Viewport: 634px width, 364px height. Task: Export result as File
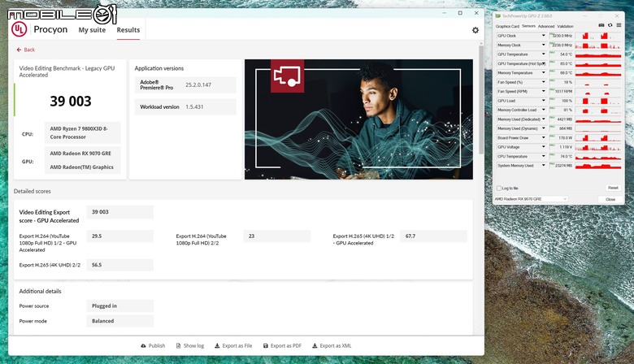point(233,346)
